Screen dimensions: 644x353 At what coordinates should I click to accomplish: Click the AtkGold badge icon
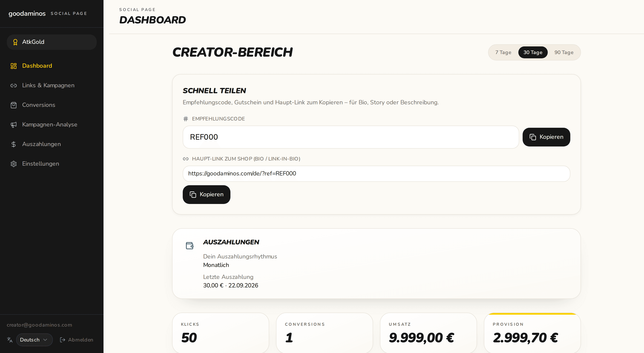click(15, 42)
